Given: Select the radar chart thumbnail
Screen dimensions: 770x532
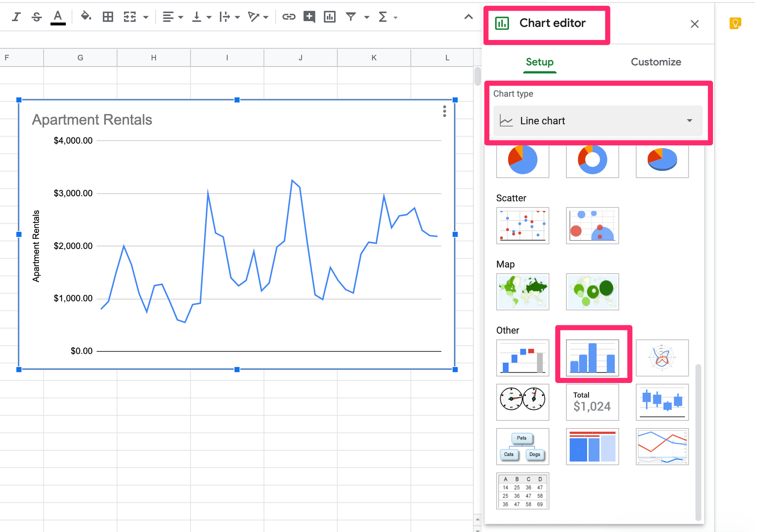Looking at the screenshot, I should point(662,358).
